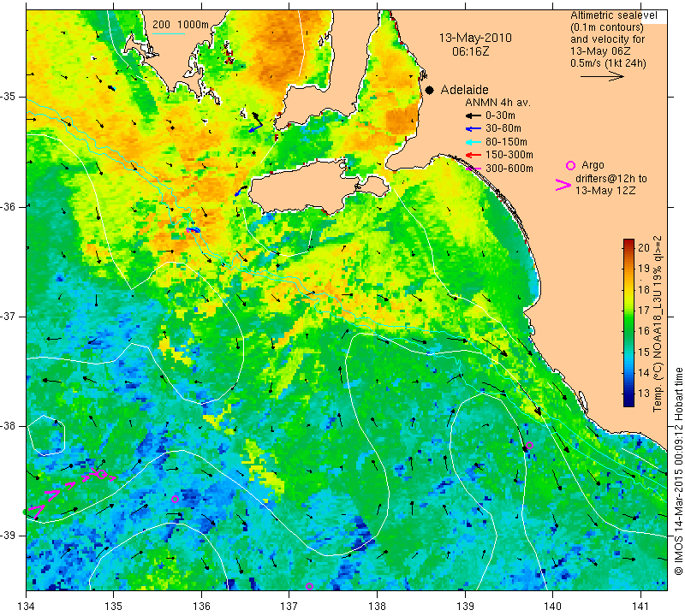
Task: Click the ANMN 4h av. legend heading
Action: 497,103
